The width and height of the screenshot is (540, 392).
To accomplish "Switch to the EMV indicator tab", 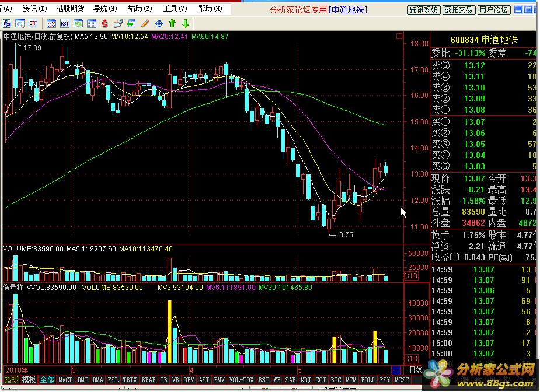I will [220, 380].
